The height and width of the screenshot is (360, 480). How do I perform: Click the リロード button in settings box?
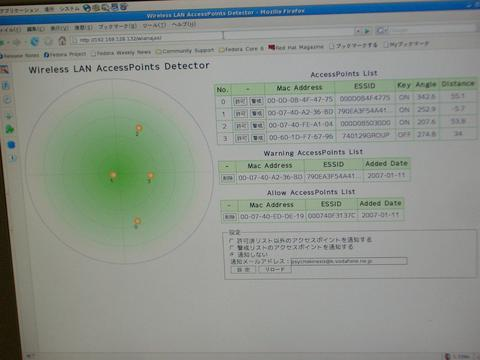[275, 269]
